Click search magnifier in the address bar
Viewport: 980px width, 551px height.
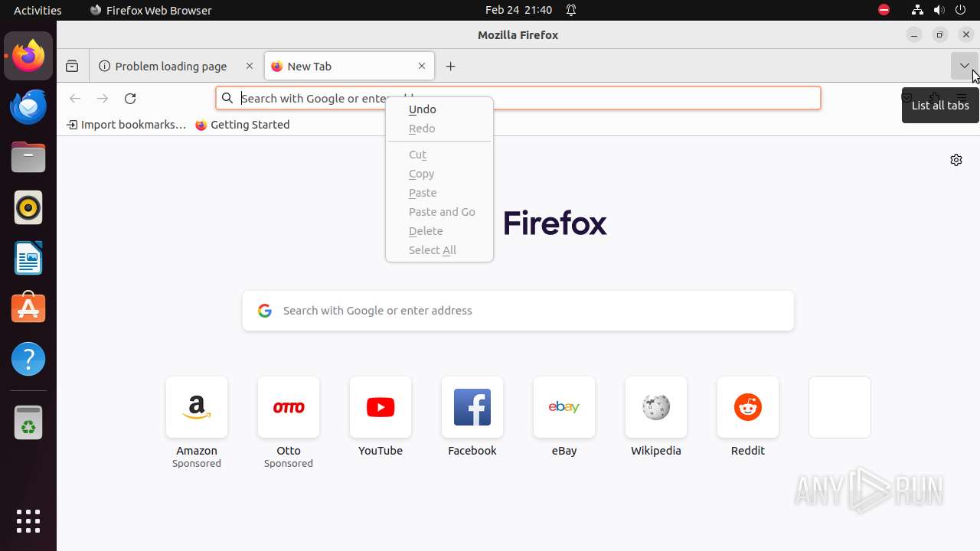click(227, 98)
